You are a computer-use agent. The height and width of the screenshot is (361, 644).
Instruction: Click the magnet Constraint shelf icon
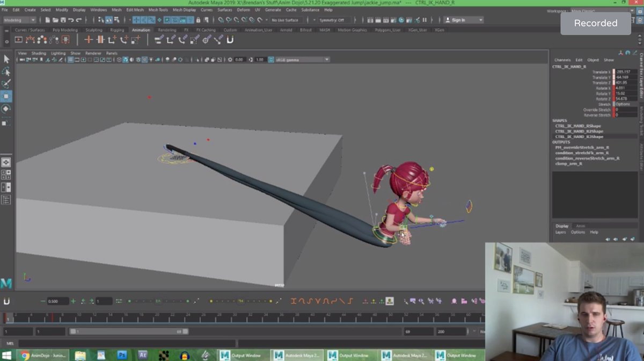click(x=230, y=39)
